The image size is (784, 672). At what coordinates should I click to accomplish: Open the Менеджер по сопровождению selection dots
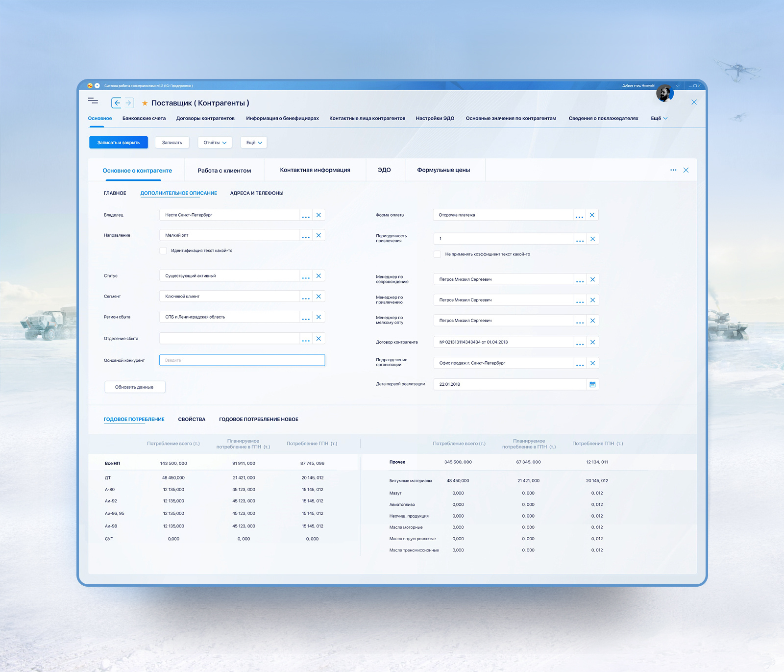point(580,280)
